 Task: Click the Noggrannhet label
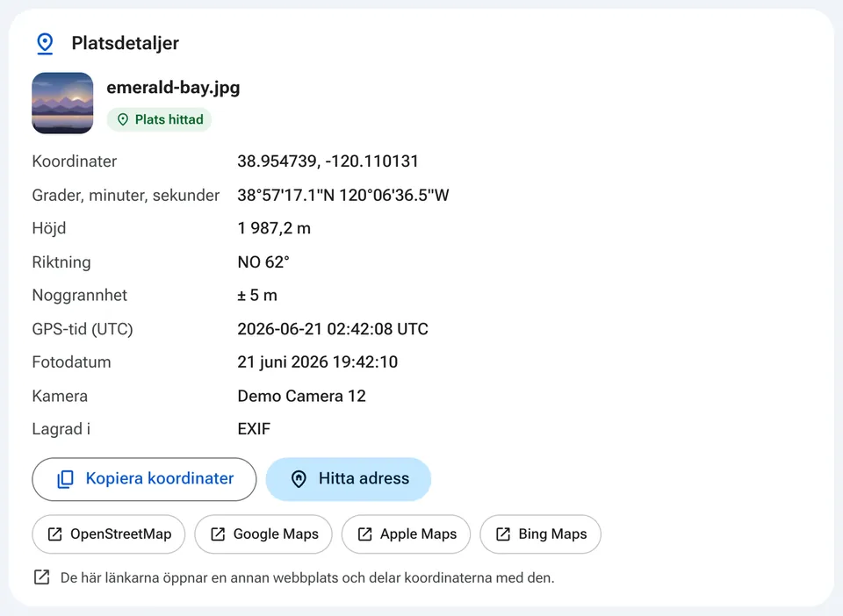[x=80, y=296]
